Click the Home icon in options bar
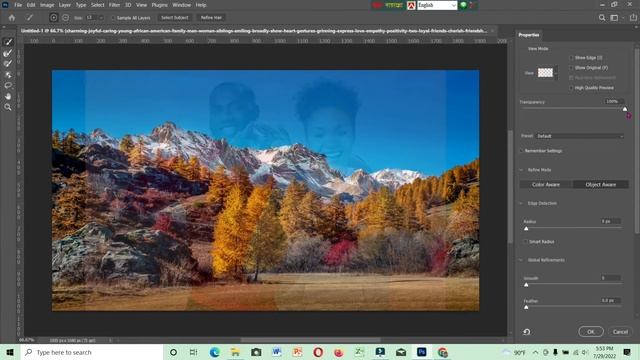The height and width of the screenshot is (360, 640). coord(12,18)
